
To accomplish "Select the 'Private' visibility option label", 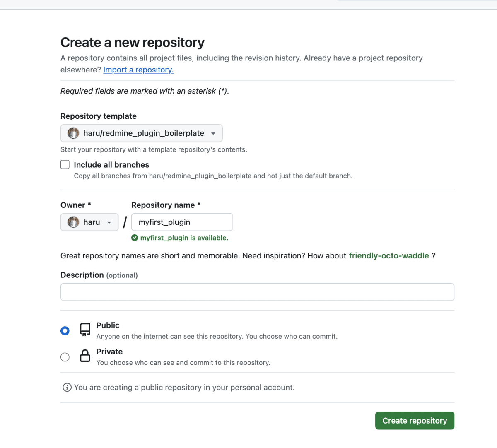I will click(x=109, y=352).
